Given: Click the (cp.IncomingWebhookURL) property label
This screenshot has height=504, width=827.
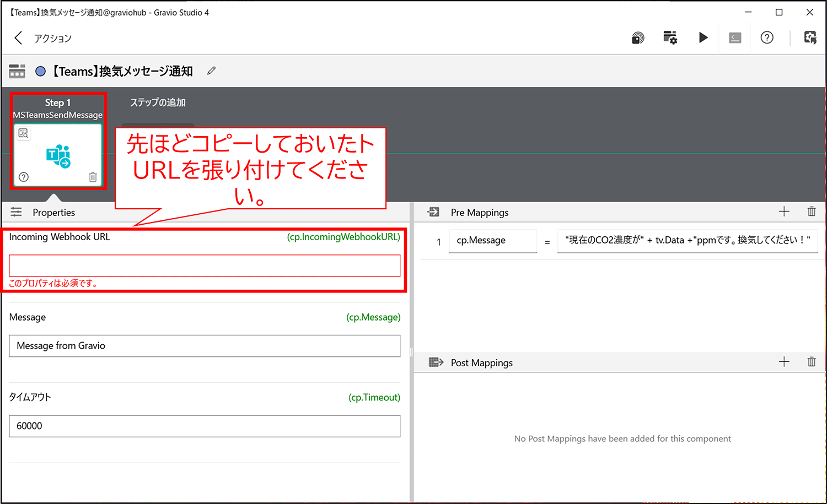Looking at the screenshot, I should [x=343, y=237].
